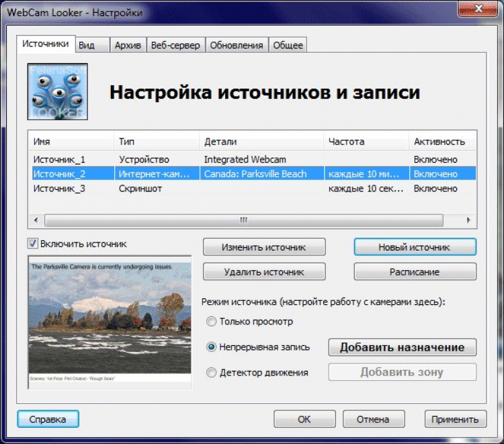Confirm settings with the OK button
Image resolution: width=504 pixels, height=444 pixels.
(304, 419)
